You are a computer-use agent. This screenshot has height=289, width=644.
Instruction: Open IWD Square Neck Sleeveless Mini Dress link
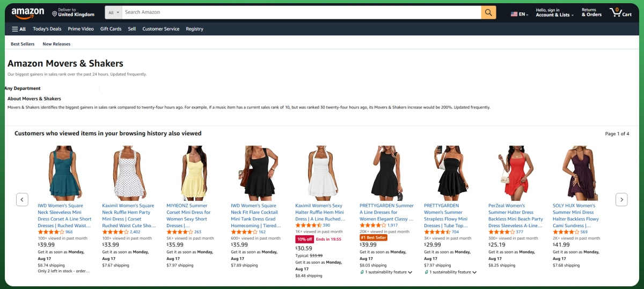pos(64,215)
